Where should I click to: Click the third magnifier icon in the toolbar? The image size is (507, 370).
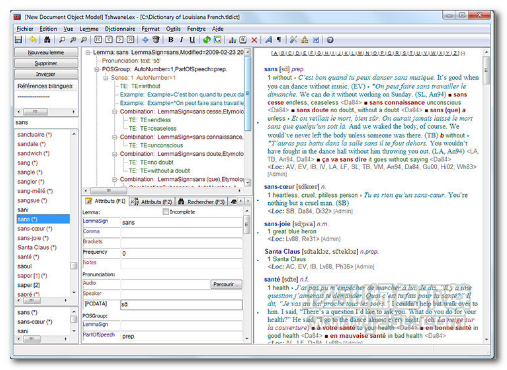(x=84, y=40)
